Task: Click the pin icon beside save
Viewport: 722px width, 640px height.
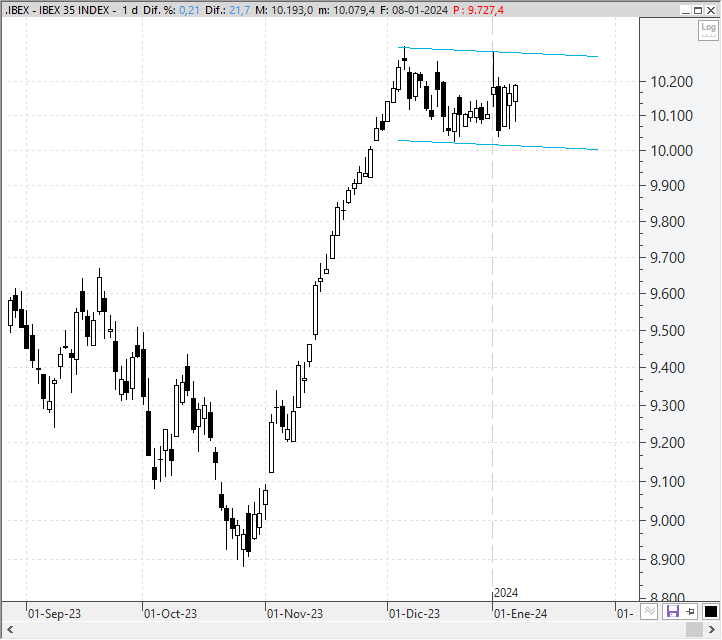Action: [x=690, y=612]
